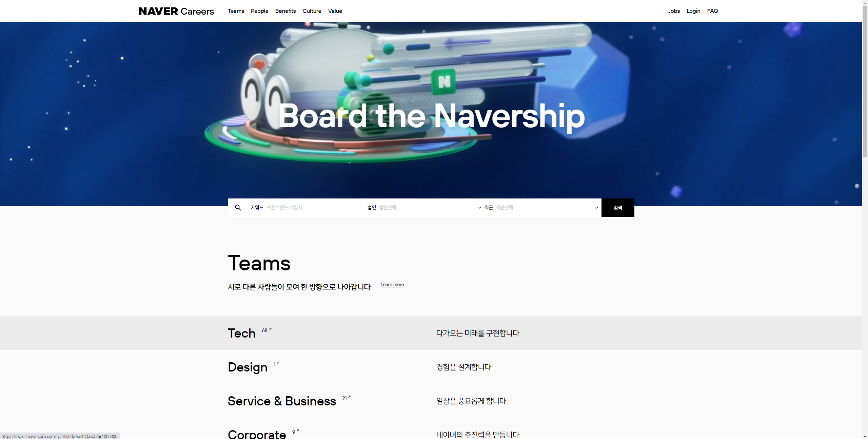Expand the 법인 company dropdown
The width and height of the screenshot is (868, 439).
point(424,208)
